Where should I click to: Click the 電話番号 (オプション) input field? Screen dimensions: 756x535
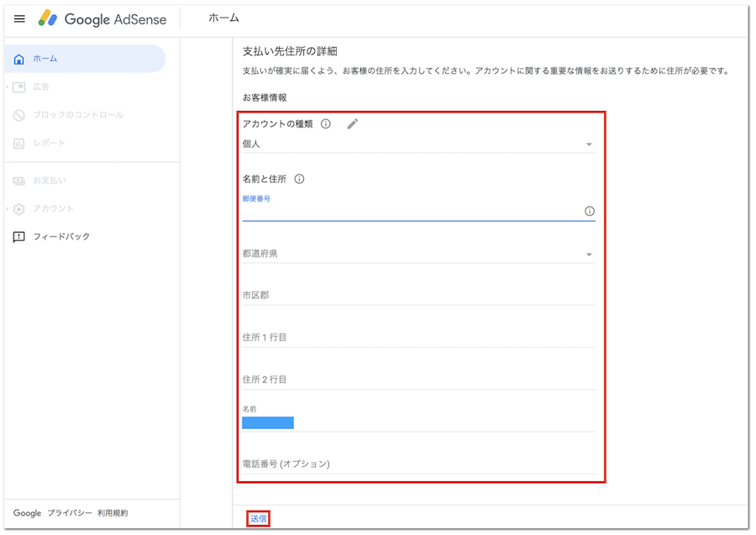pos(417,464)
